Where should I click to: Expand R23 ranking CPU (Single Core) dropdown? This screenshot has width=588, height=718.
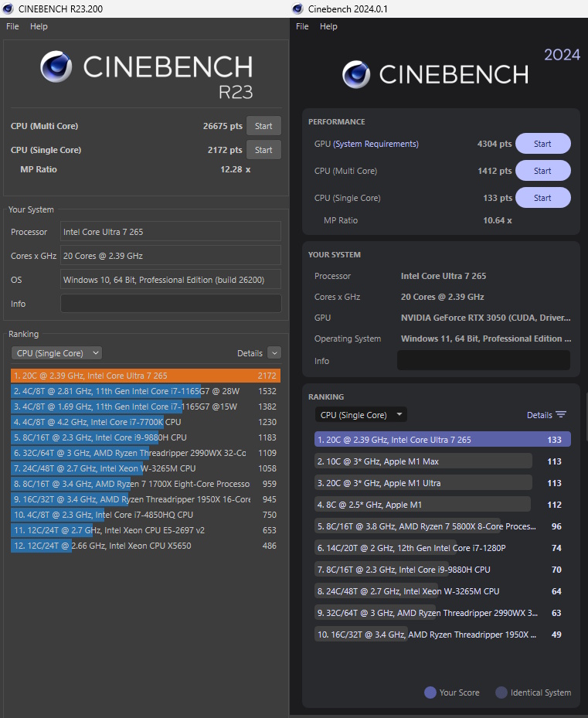pyautogui.click(x=56, y=353)
